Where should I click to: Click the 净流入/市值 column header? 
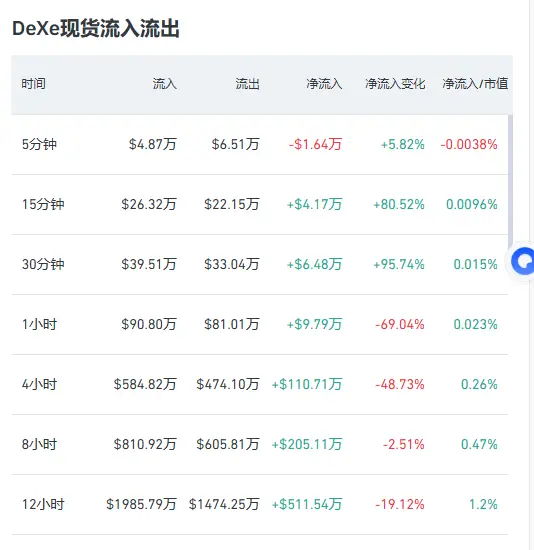pos(475,84)
